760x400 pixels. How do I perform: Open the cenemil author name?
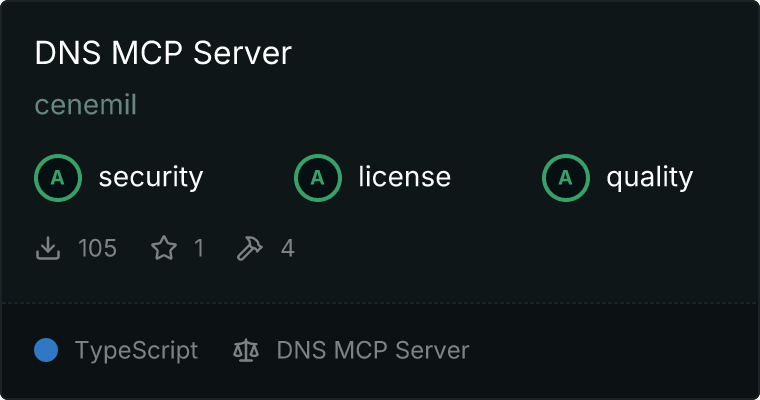point(85,105)
